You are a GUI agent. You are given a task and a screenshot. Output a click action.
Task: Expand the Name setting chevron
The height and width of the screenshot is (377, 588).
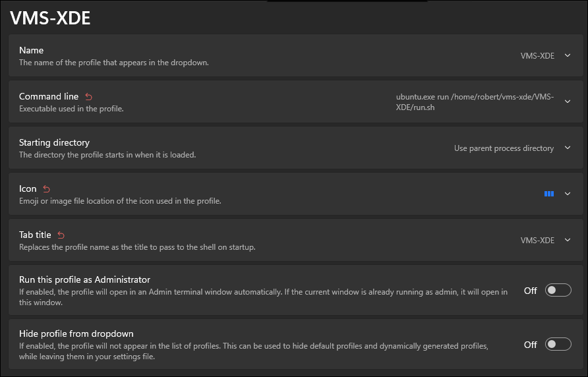tap(568, 56)
